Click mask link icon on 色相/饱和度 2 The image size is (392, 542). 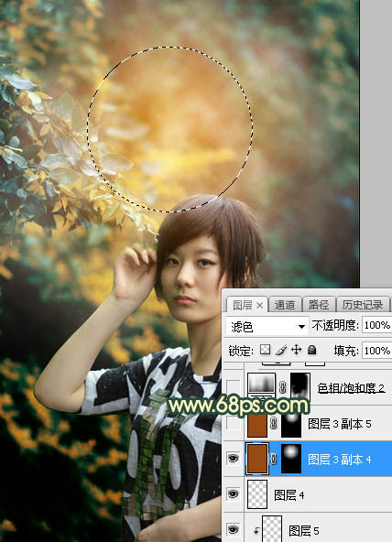click(x=282, y=387)
